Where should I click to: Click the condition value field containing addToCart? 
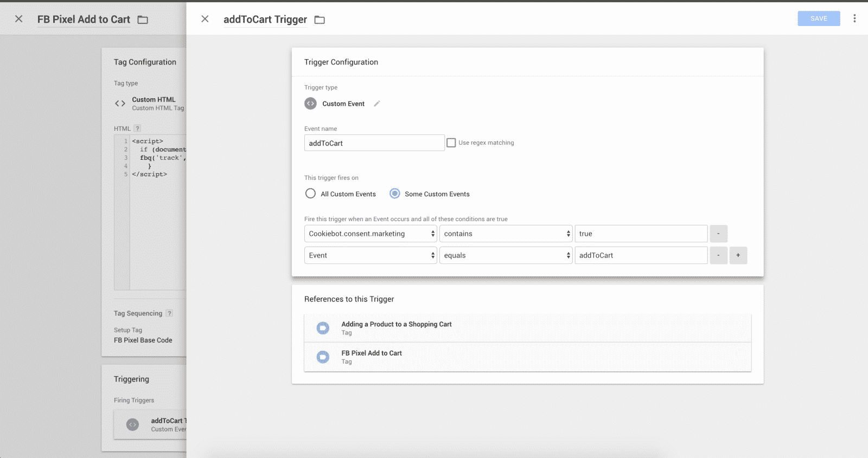click(641, 255)
